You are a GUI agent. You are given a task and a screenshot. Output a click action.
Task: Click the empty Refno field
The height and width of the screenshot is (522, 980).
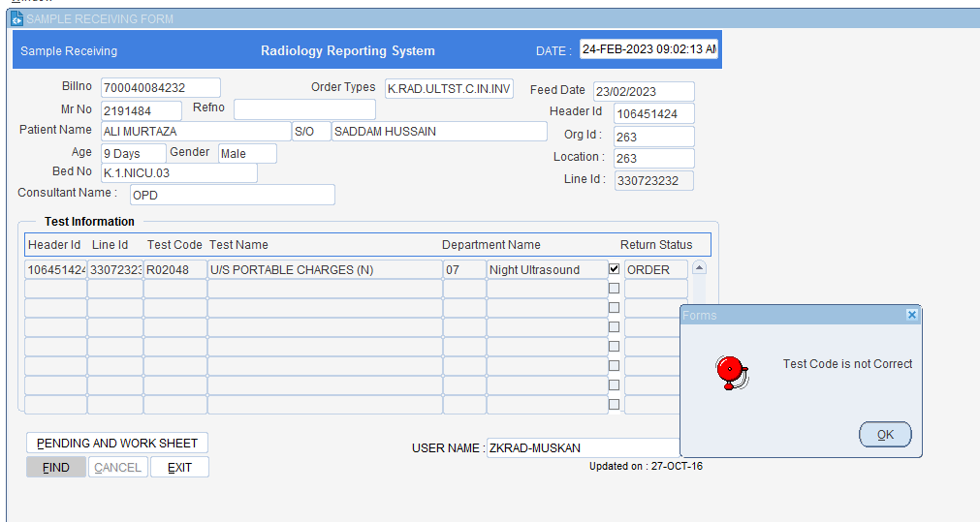(303, 109)
